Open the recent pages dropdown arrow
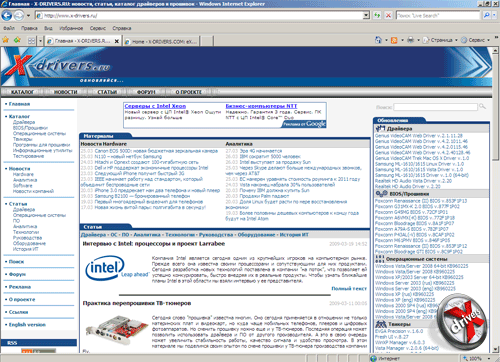Image resolution: width=500 pixels, height=362 pixels. 28,15
